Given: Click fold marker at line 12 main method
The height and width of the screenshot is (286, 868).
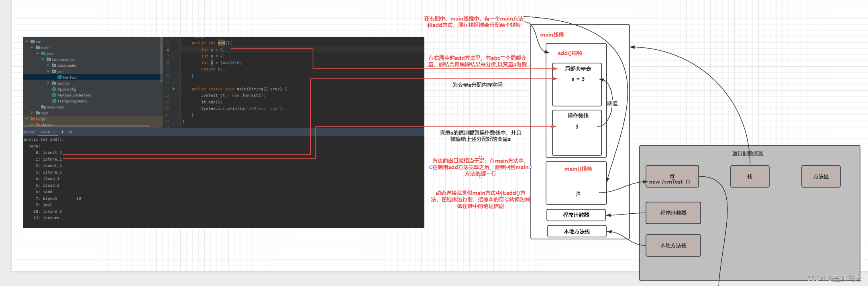Looking at the screenshot, I should 181,89.
